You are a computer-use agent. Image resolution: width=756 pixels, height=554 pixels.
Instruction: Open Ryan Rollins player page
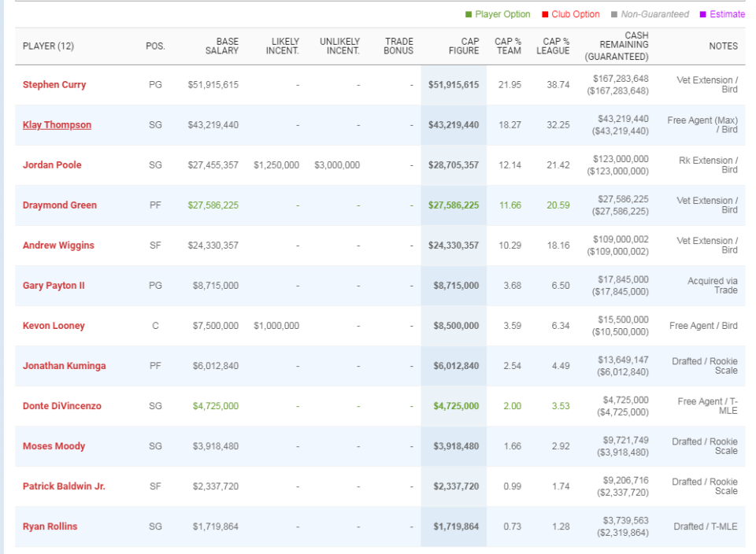pyautogui.click(x=50, y=526)
